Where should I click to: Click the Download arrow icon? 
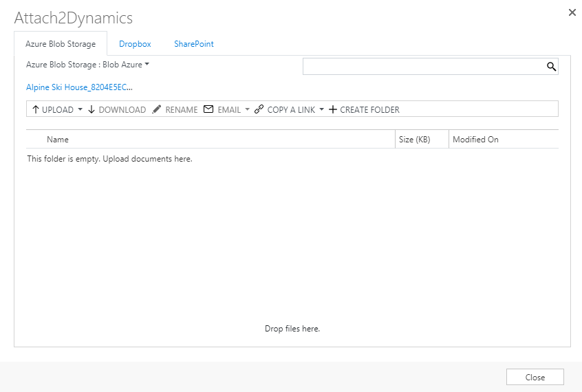91,109
